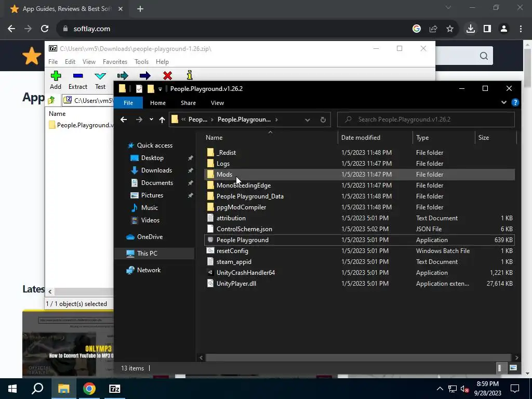The width and height of the screenshot is (532, 399).
Task: Sort by Name column header
Action: (270, 137)
